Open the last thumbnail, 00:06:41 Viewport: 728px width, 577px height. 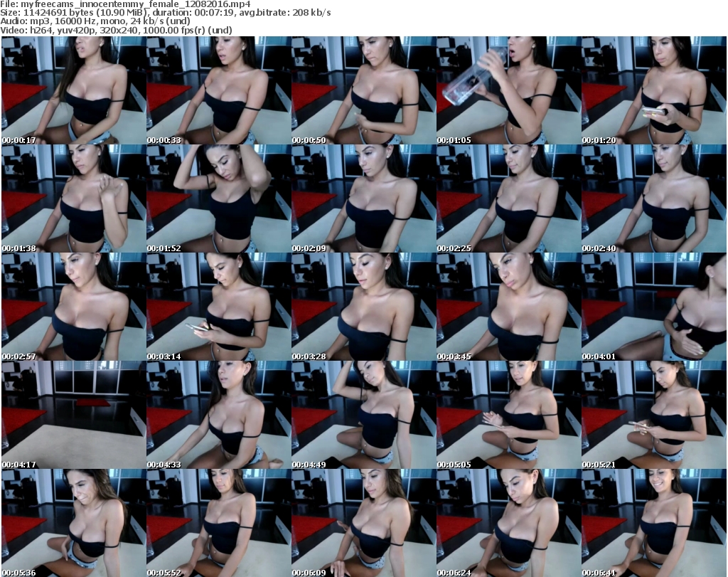[x=654, y=523]
